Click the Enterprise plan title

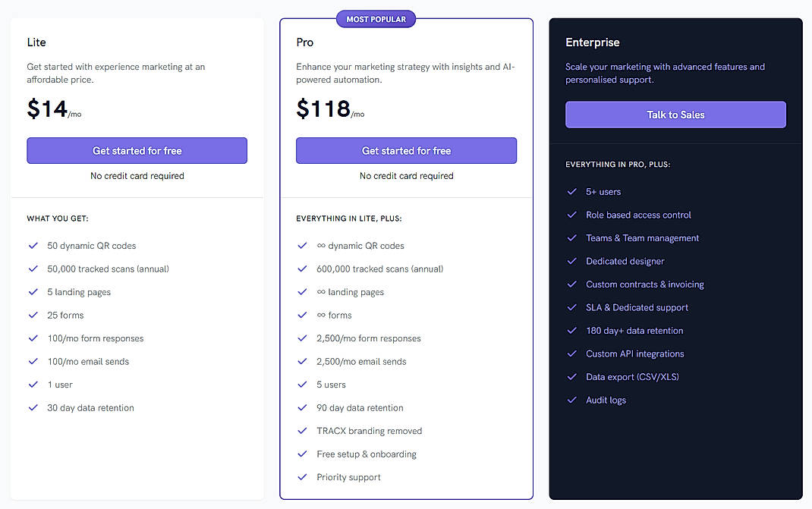coord(593,42)
